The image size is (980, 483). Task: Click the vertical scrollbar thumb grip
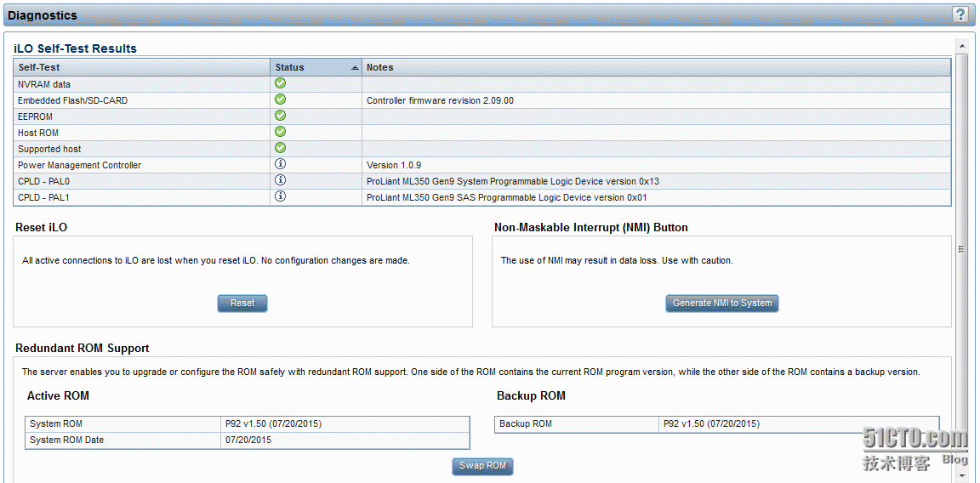(x=962, y=248)
